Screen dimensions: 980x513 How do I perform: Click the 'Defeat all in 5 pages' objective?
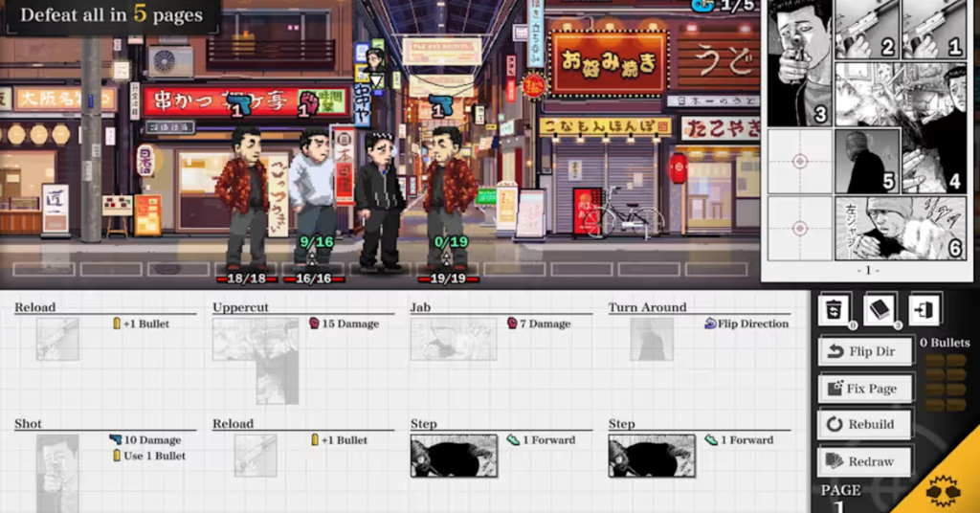111,14
